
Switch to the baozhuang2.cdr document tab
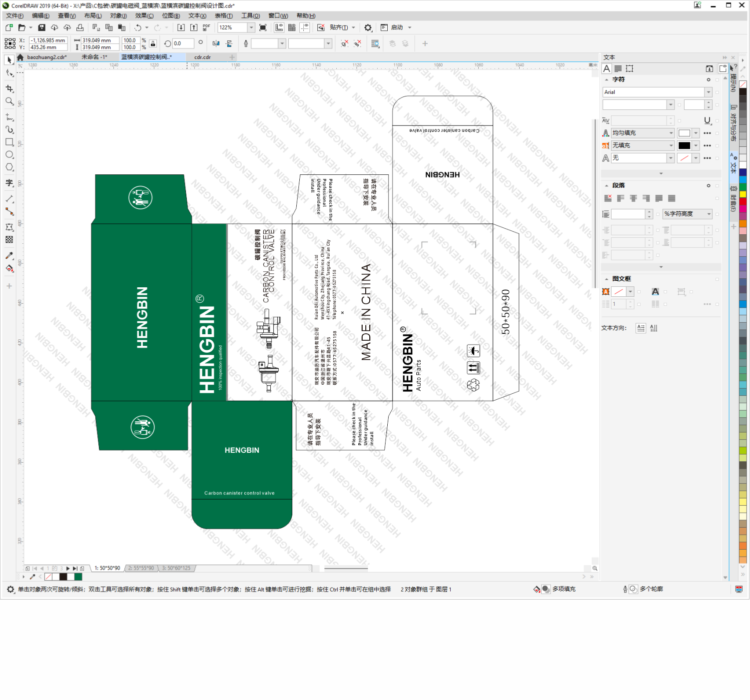tap(47, 57)
